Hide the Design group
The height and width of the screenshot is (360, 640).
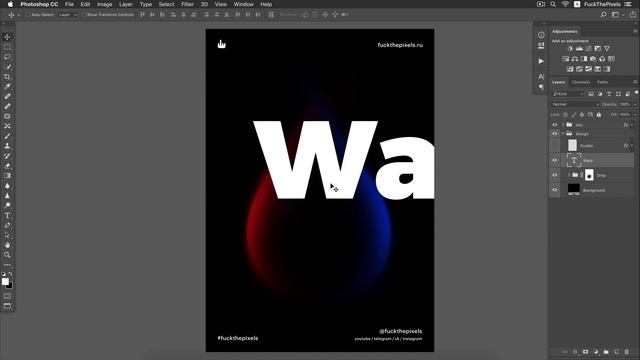(555, 133)
